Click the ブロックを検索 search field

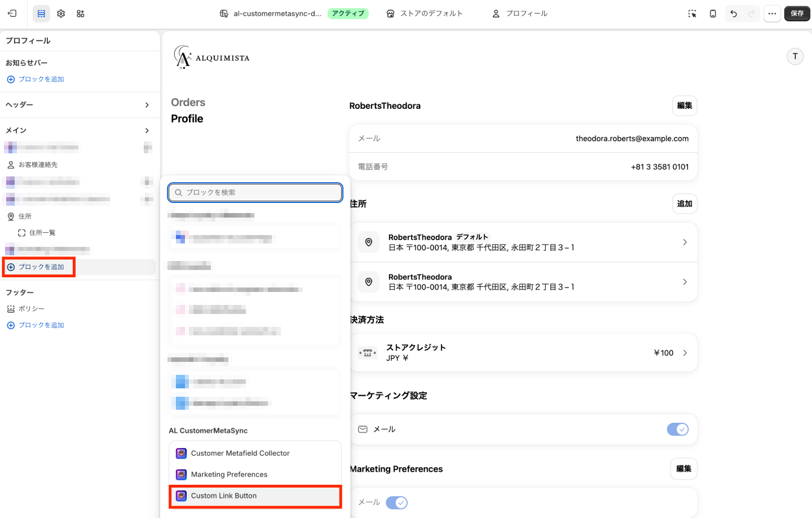click(x=255, y=192)
